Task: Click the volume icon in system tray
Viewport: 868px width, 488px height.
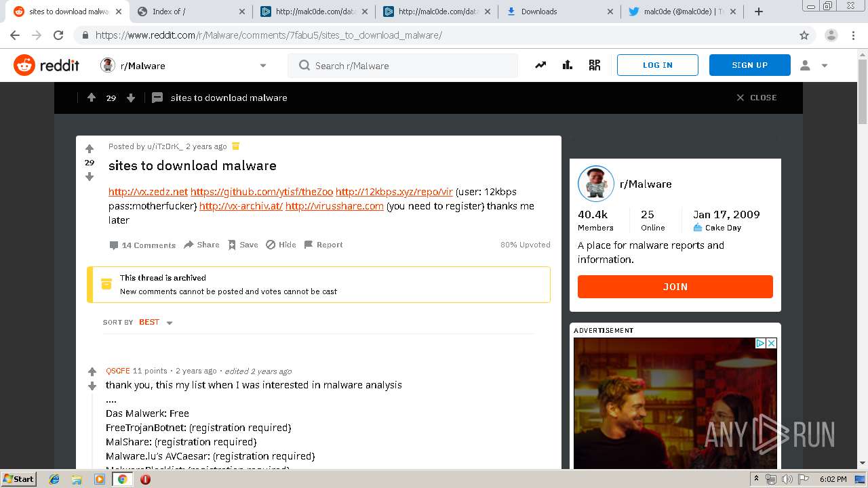Action: click(787, 479)
